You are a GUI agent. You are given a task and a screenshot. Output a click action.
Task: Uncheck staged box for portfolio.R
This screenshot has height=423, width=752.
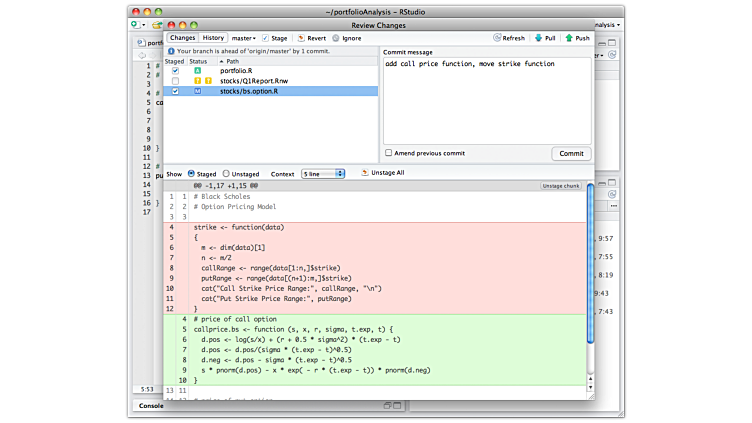tap(175, 71)
